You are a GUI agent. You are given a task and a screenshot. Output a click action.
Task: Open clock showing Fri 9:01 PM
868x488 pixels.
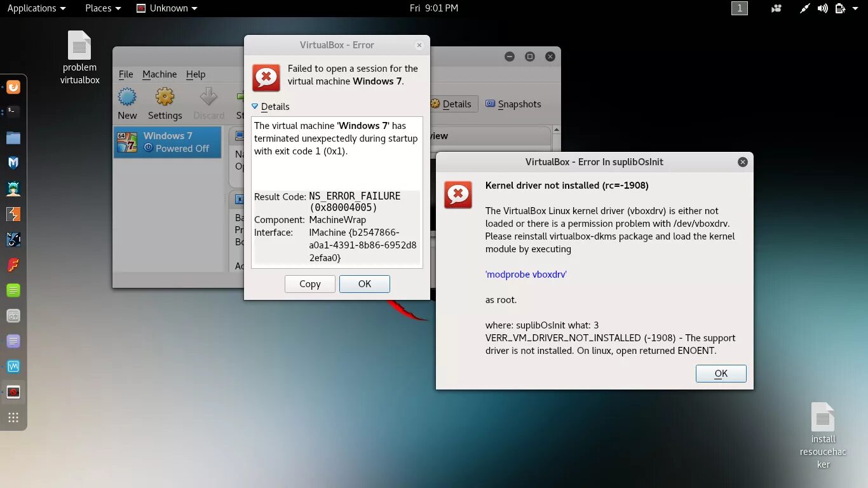point(434,8)
